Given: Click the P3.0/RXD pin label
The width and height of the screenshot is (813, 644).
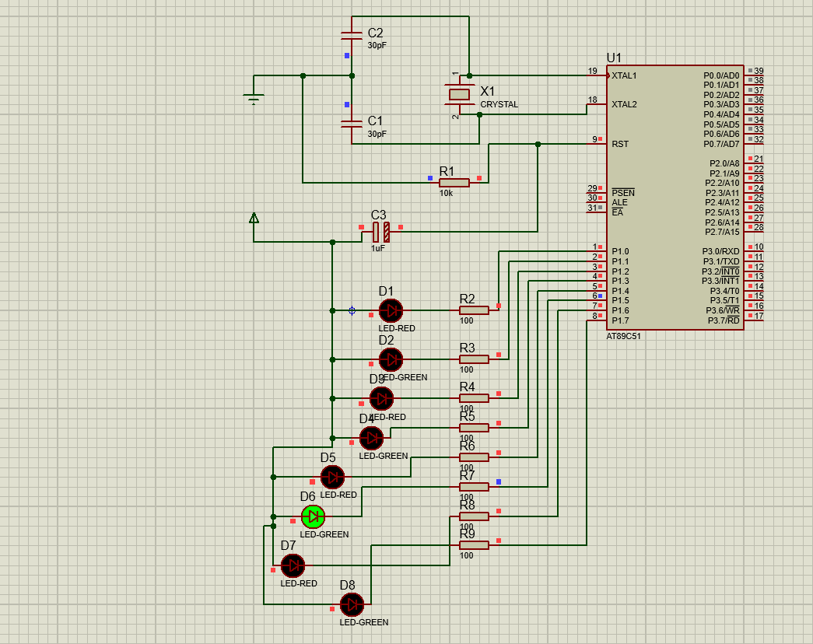Looking at the screenshot, I should 720,251.
